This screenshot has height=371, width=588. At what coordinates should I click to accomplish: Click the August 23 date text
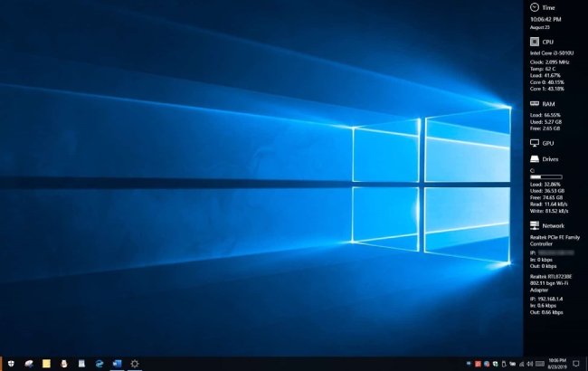pyautogui.click(x=540, y=27)
